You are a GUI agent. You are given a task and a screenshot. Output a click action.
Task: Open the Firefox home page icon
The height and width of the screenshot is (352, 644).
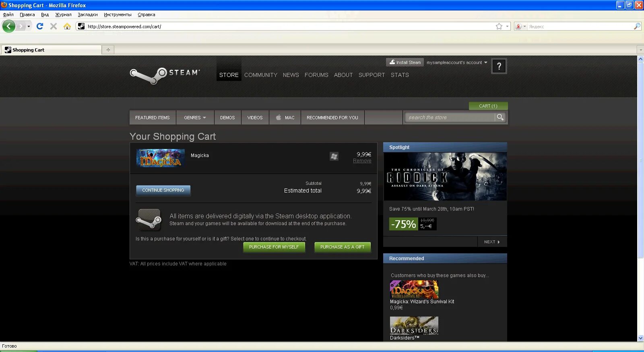(x=67, y=26)
